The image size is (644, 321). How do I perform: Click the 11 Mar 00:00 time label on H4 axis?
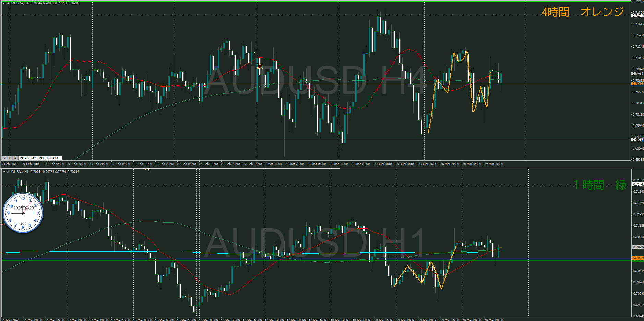pyautogui.click(x=384, y=164)
